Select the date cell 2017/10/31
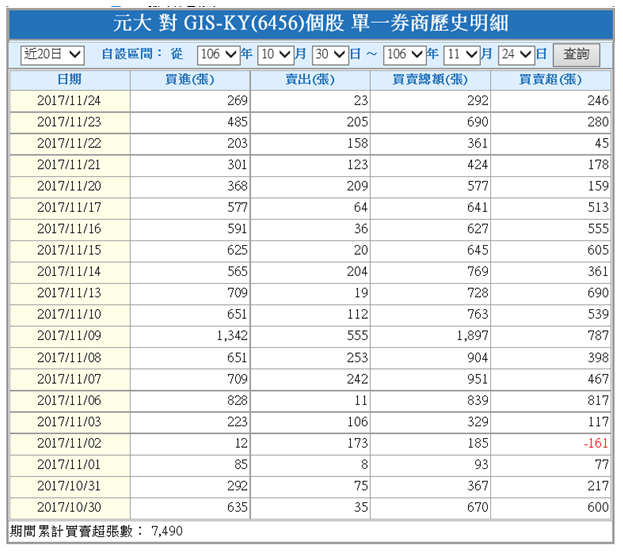The width and height of the screenshot is (623, 553). pyautogui.click(x=70, y=487)
